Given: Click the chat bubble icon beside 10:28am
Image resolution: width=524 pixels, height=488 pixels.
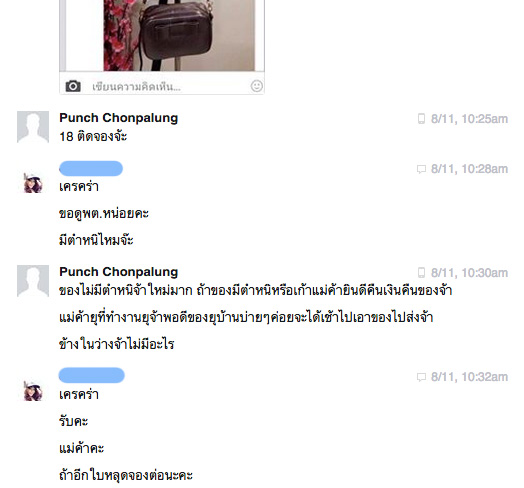Looking at the screenshot, I should 421,169.
